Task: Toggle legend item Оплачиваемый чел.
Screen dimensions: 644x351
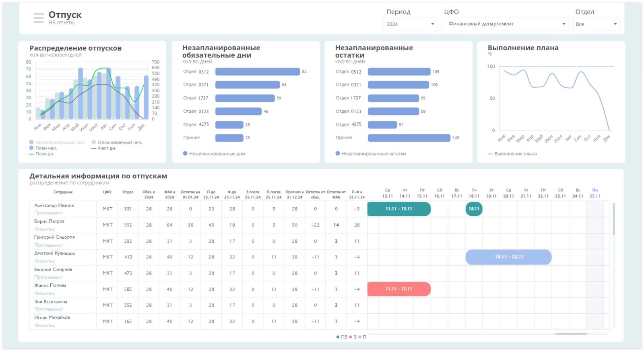Action: pyautogui.click(x=117, y=142)
